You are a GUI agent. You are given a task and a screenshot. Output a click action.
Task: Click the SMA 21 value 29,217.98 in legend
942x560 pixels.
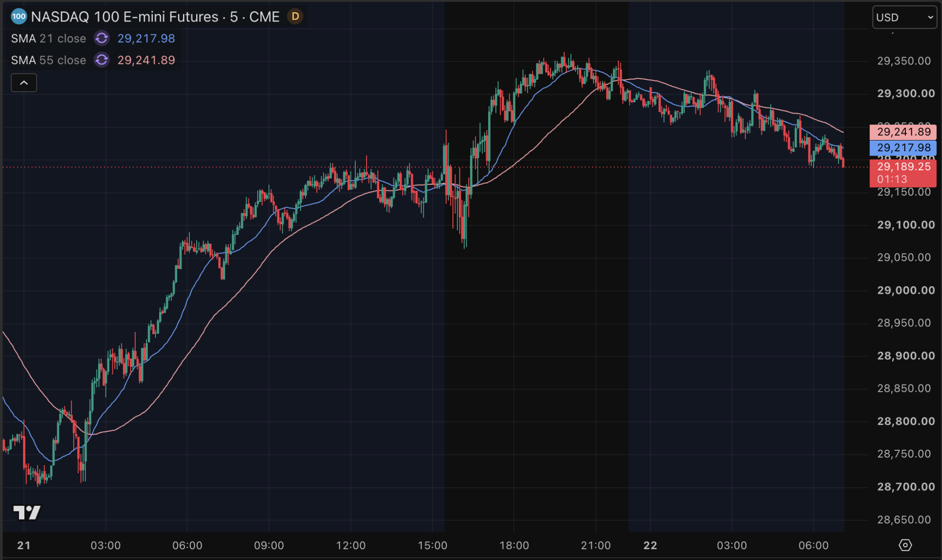click(x=146, y=38)
